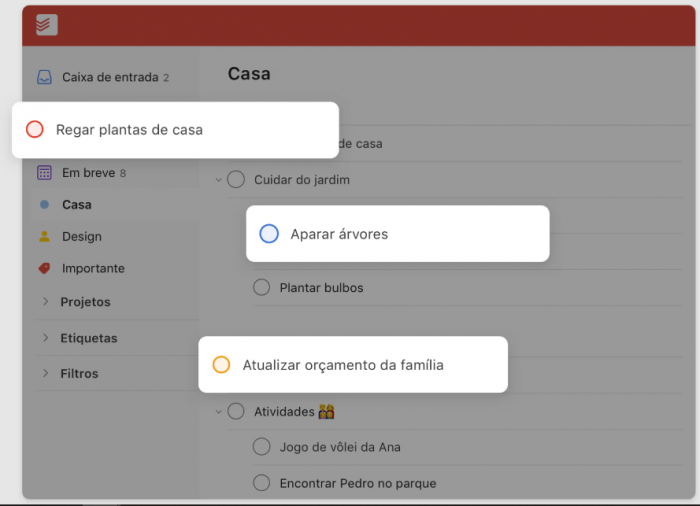Tick the Jogo de vôlei da Ana circle

tap(262, 446)
